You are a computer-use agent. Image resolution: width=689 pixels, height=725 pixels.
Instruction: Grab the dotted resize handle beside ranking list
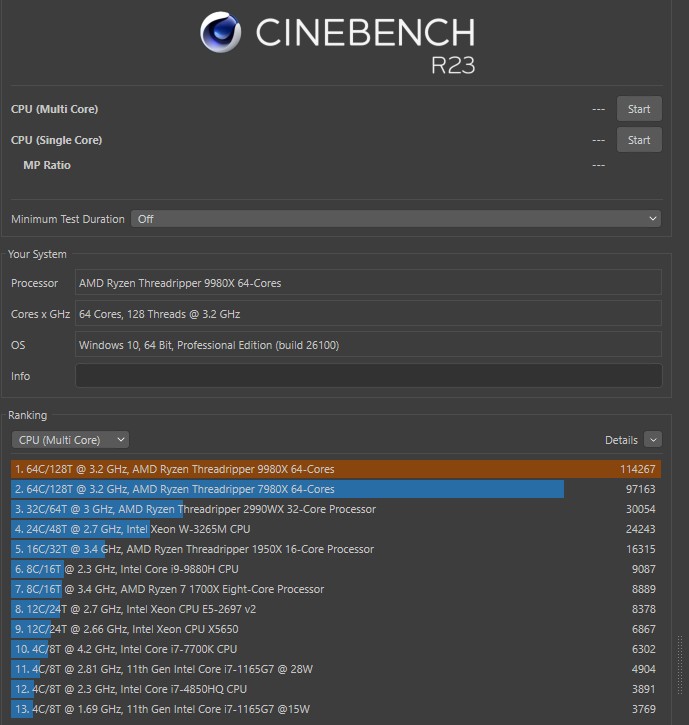tap(680, 665)
